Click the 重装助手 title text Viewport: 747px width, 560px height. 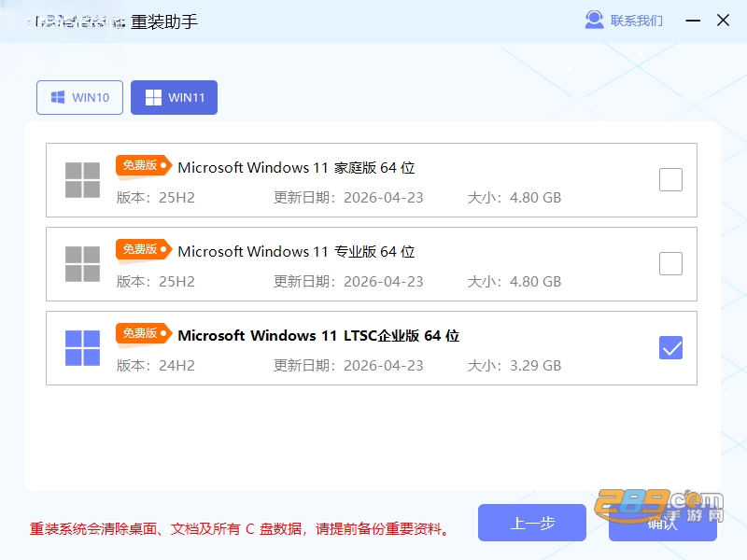click(x=164, y=21)
